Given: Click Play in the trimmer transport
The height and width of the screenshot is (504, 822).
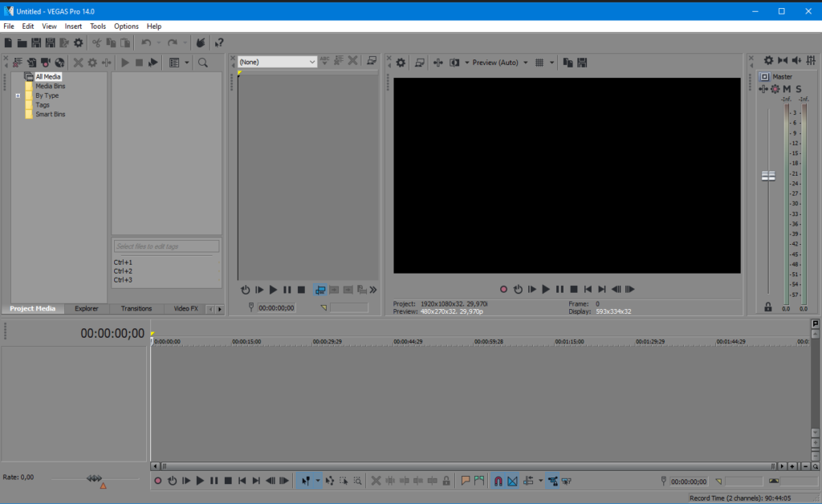Looking at the screenshot, I should coord(273,290).
